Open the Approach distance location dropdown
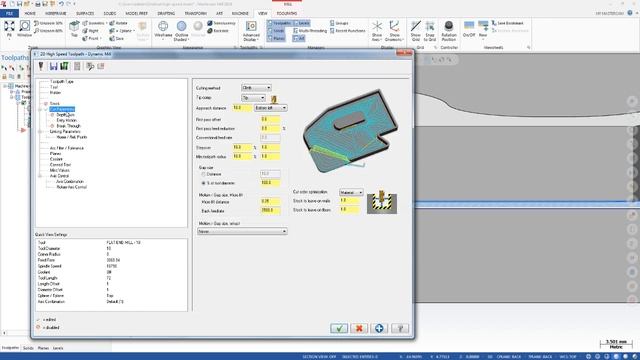This screenshot has width=640, height=360. tap(271, 108)
